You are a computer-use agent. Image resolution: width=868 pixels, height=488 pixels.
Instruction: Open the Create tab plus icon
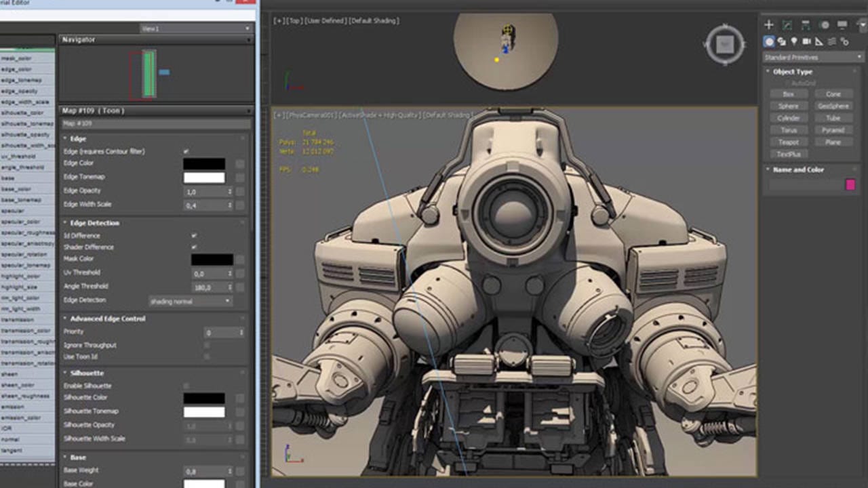[769, 25]
